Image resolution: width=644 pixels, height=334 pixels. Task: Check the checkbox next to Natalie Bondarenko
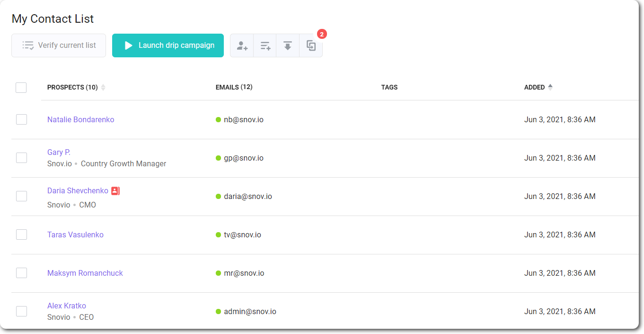point(21,119)
